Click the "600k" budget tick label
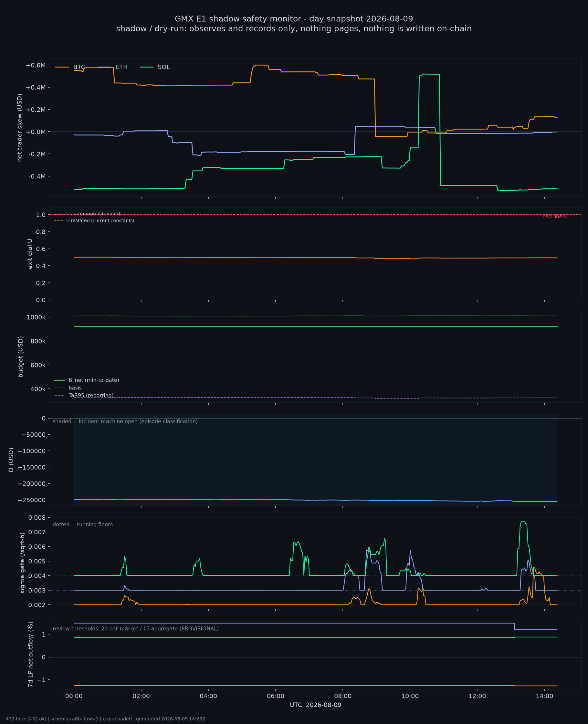 click(38, 365)
